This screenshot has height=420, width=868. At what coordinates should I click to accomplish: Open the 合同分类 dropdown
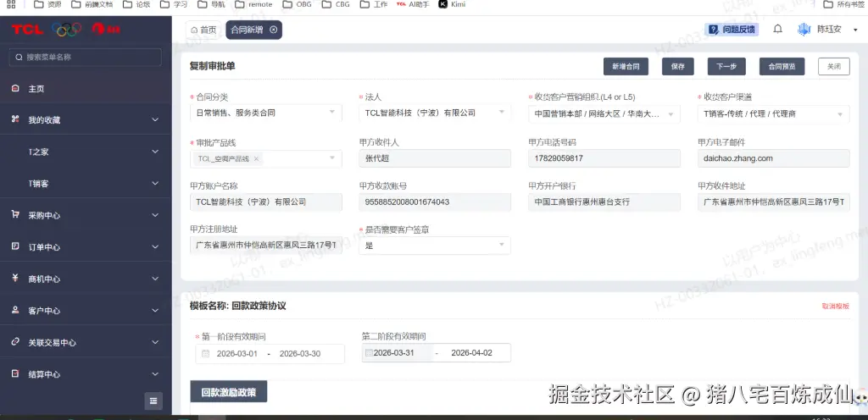click(x=265, y=113)
